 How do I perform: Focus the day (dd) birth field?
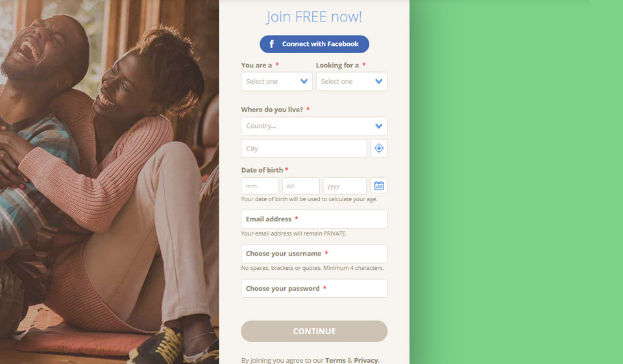300,186
